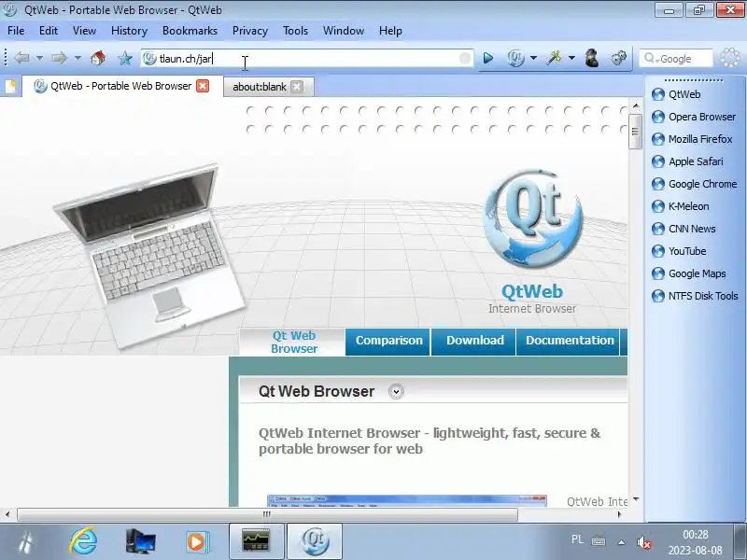Open the Download page tab

coord(474,341)
